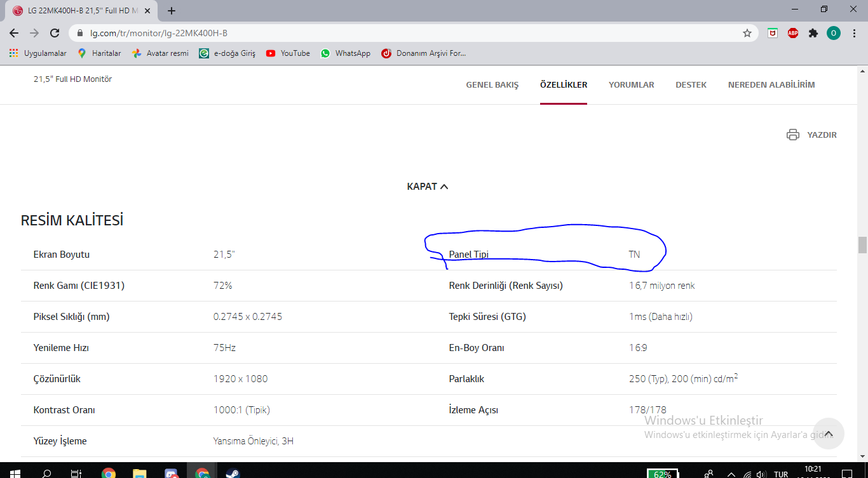Switch to the GENEL BAKIŞ tab
Image resolution: width=868 pixels, height=478 pixels.
(x=492, y=85)
